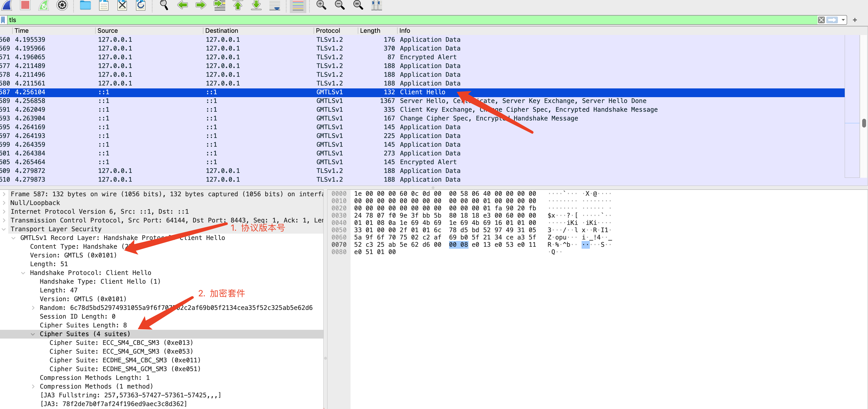
Task: Open a capture file via folder icon
Action: coord(85,5)
